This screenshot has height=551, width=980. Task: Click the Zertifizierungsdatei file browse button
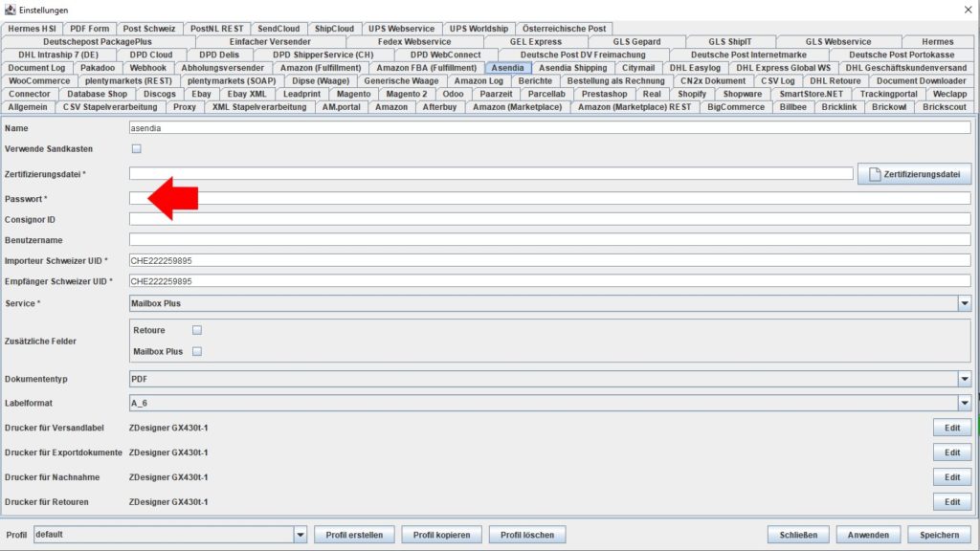914,174
